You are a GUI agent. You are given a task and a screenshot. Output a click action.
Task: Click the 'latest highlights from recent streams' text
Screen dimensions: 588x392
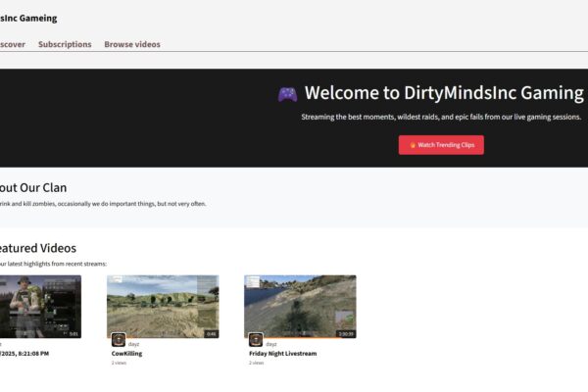pos(53,264)
